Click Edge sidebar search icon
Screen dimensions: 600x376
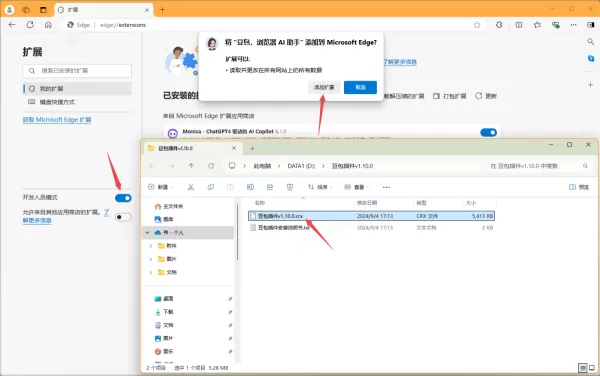coord(590,42)
